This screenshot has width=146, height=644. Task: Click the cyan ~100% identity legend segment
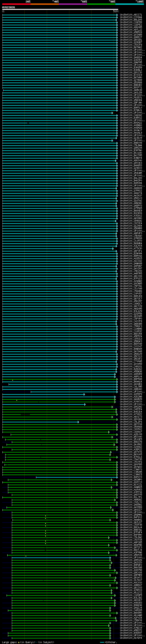click(130, 4)
